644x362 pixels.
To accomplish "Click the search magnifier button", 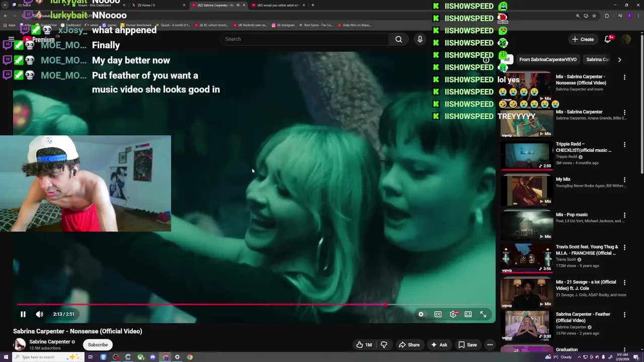I will tap(398, 39).
